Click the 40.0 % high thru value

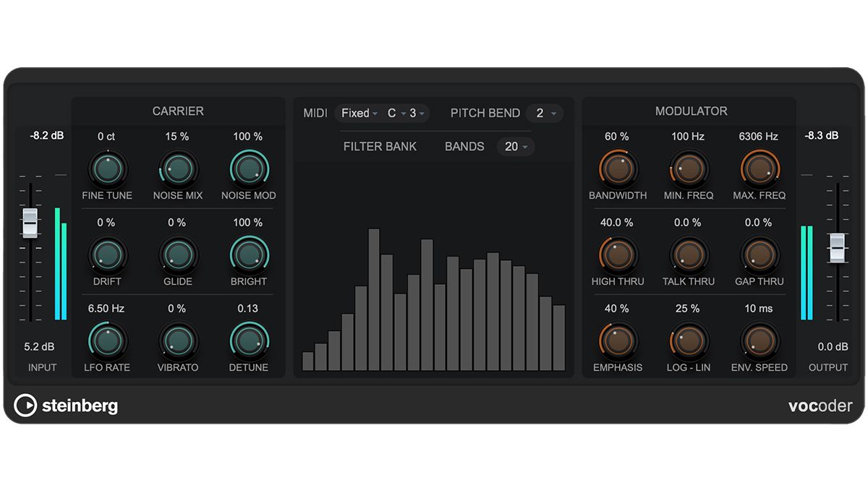[617, 222]
